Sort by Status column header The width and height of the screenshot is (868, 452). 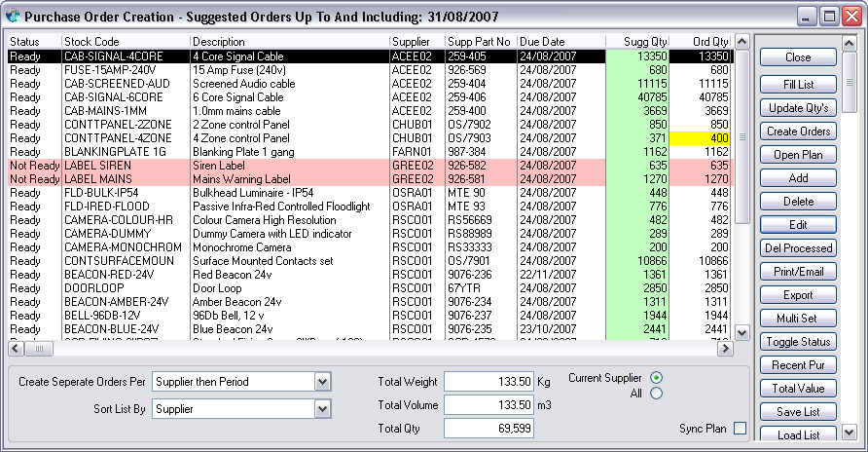34,42
